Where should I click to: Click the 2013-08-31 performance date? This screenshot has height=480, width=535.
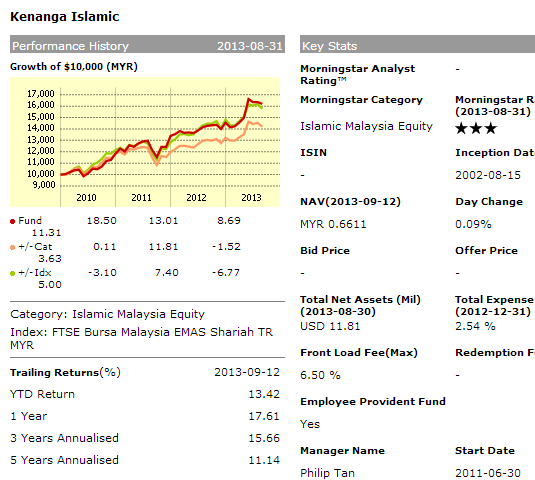point(250,46)
